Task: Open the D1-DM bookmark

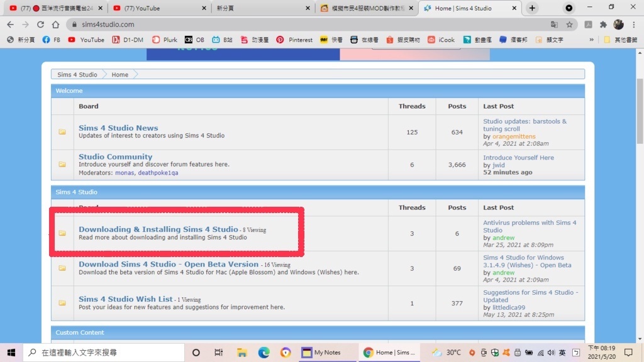Action: 128,40
